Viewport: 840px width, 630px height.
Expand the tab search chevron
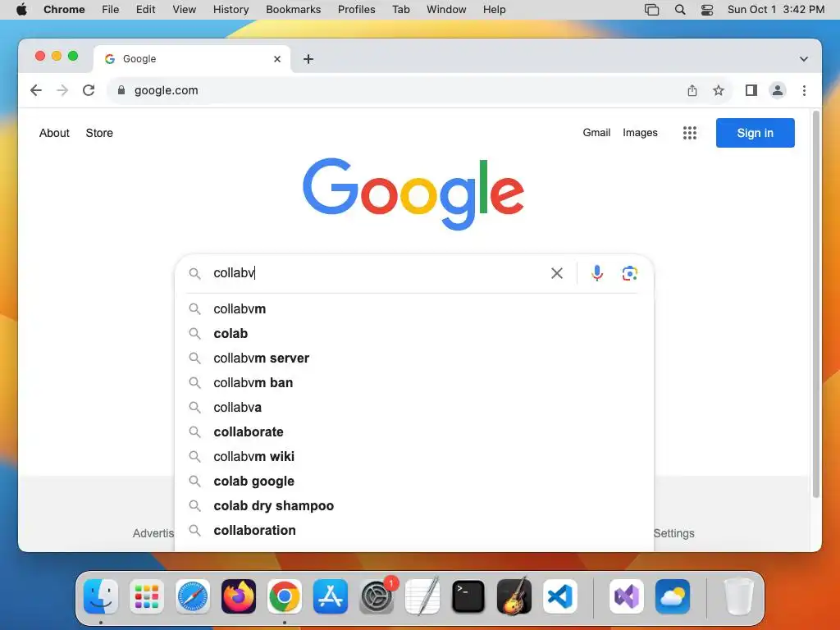(804, 59)
